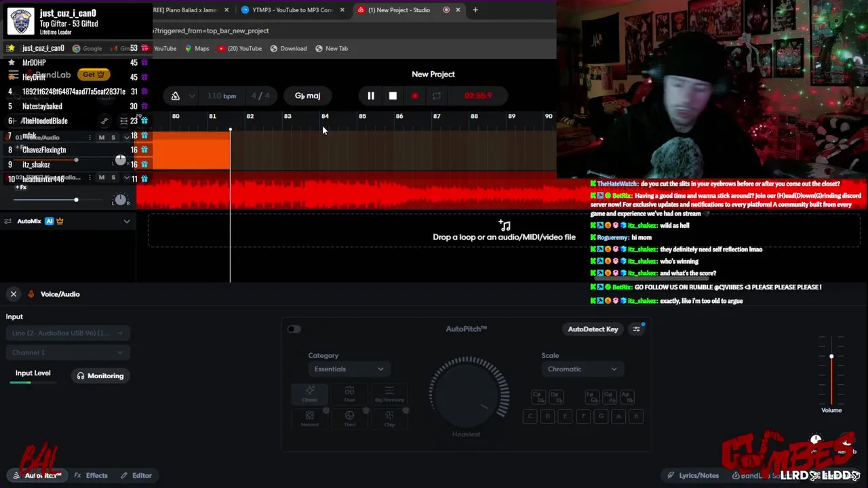
Task: Click the tab recording indicator icon
Action: tap(446, 10)
